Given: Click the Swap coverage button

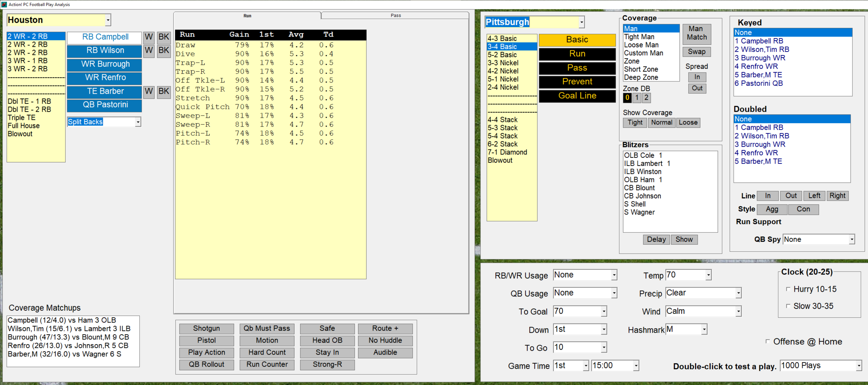Looking at the screenshot, I should point(697,52).
